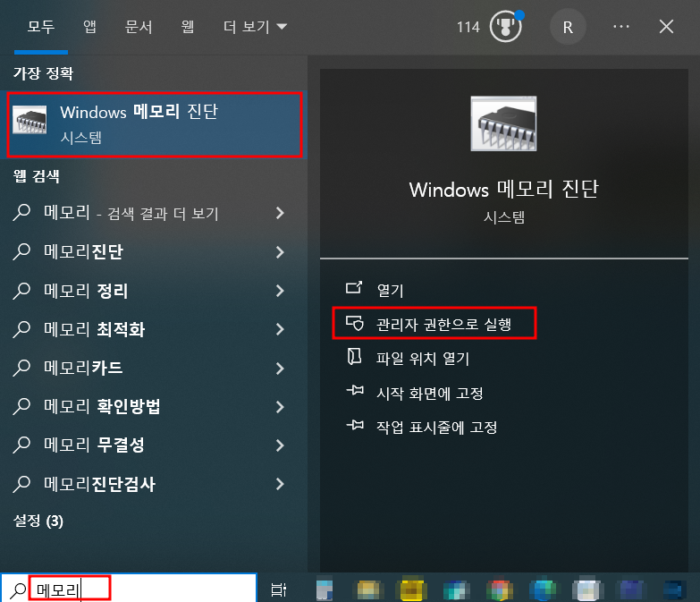Expand the 메모리 무결성 suggestion arrow
Image resolution: width=700 pixels, height=602 pixels.
pyautogui.click(x=280, y=445)
